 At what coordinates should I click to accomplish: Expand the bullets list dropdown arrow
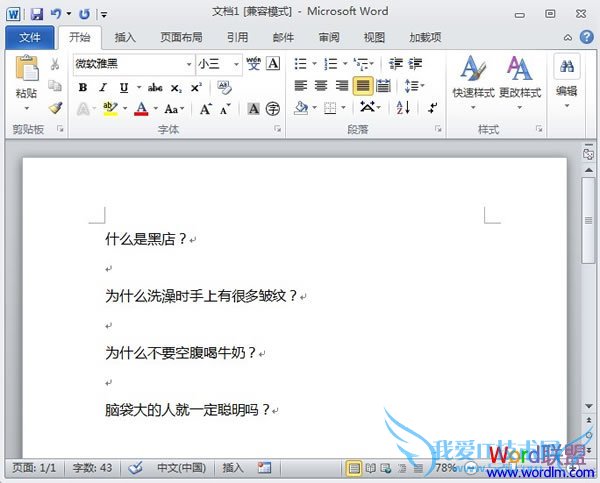click(315, 64)
